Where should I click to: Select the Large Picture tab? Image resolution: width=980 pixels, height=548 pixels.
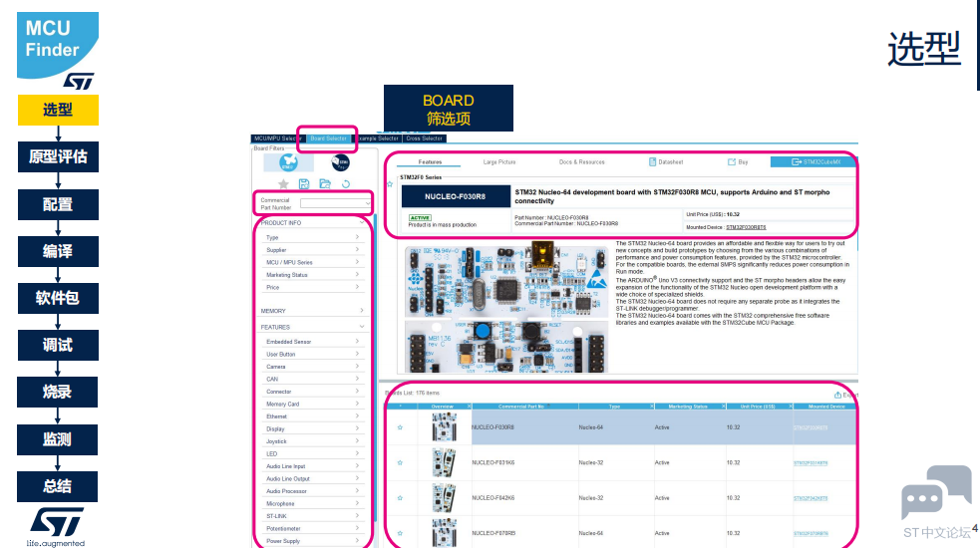[x=499, y=161]
